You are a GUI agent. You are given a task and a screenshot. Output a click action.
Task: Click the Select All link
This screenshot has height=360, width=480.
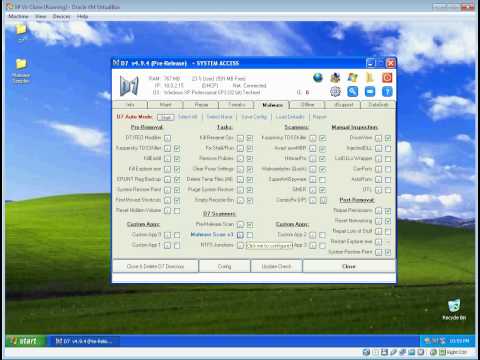point(188,117)
